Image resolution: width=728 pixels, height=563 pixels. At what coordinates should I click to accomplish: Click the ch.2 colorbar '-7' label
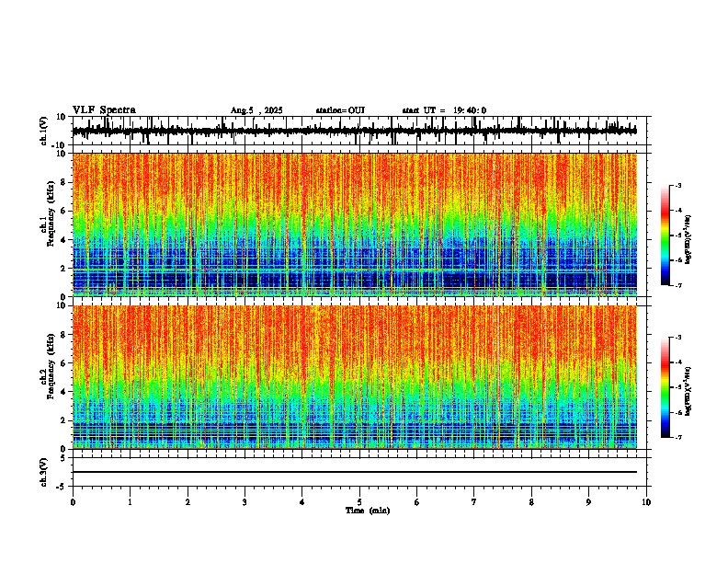[x=677, y=437]
